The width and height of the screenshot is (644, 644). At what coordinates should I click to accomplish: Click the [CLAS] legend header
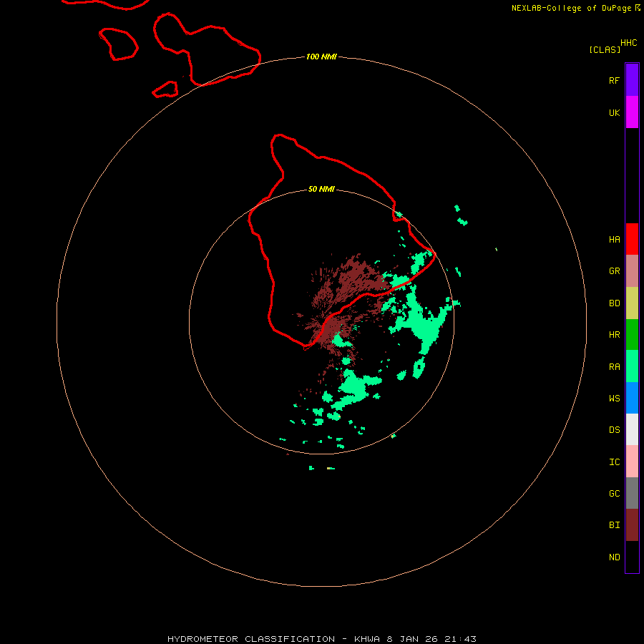click(x=605, y=49)
